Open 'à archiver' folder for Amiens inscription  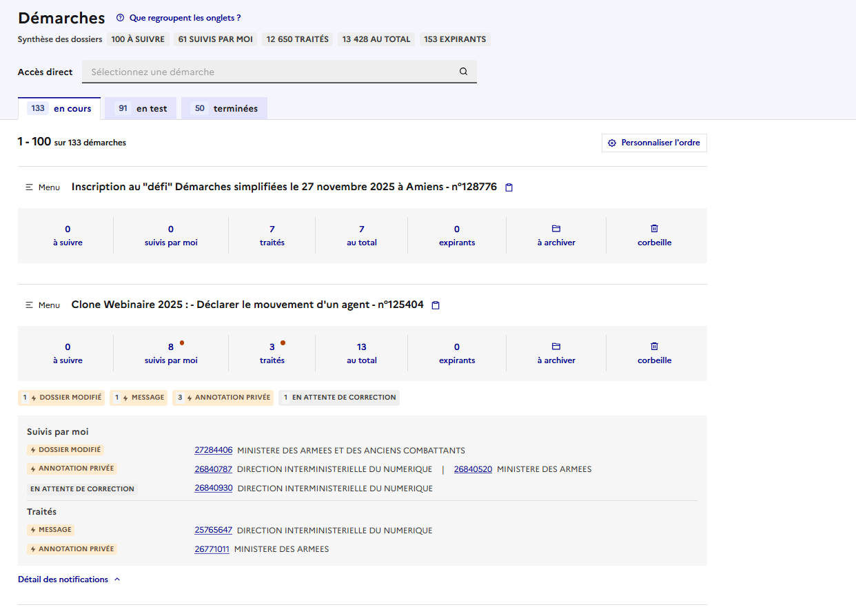pos(556,236)
